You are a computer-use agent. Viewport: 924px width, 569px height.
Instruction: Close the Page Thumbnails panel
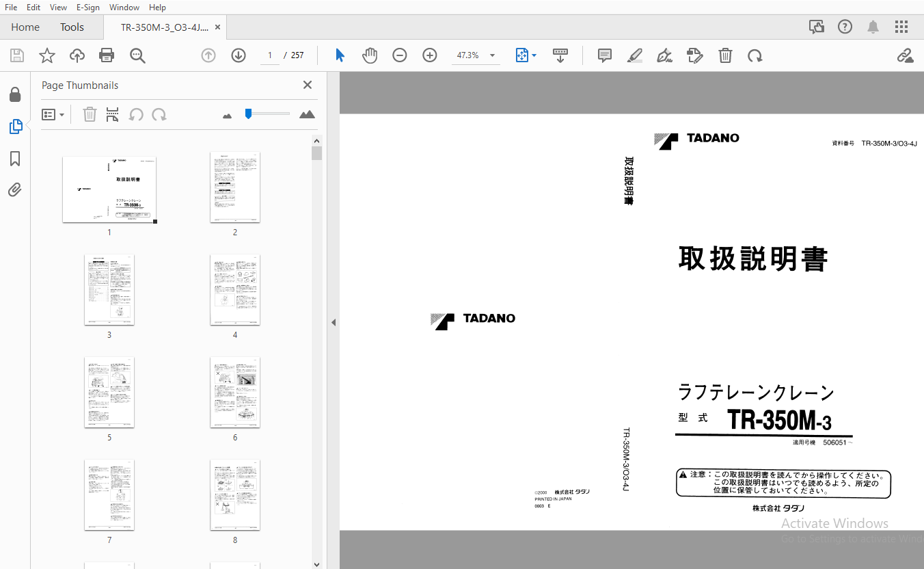coord(308,85)
